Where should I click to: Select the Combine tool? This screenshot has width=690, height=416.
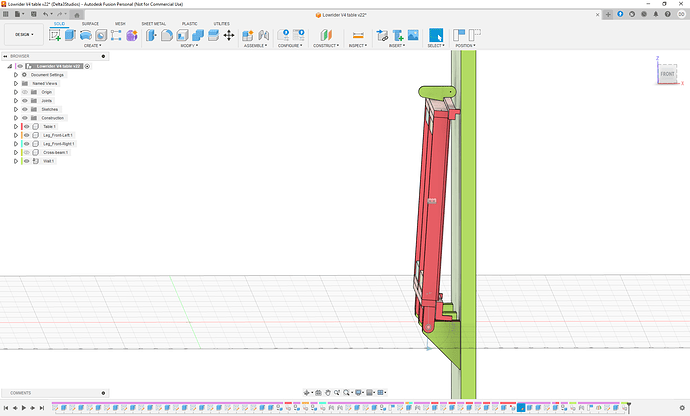(198, 35)
